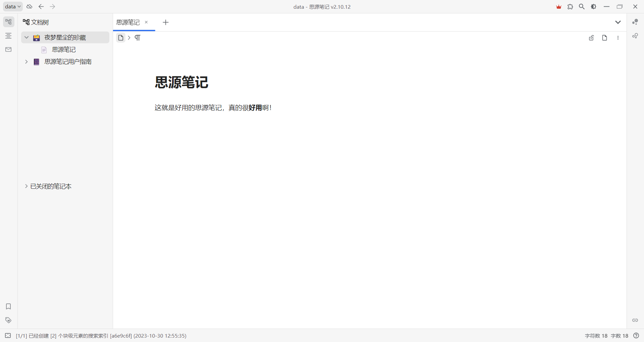Toggle the appearance theme mode
This screenshot has width=644, height=342.
(593, 7)
